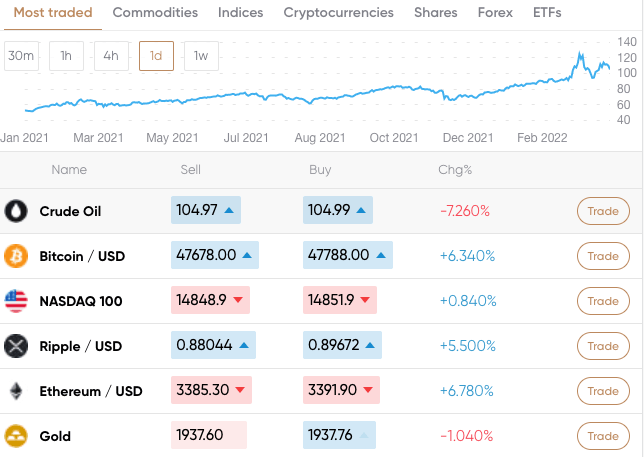The height and width of the screenshot is (457, 644).
Task: Click the Feb 2022 axis label
Action: (x=542, y=138)
